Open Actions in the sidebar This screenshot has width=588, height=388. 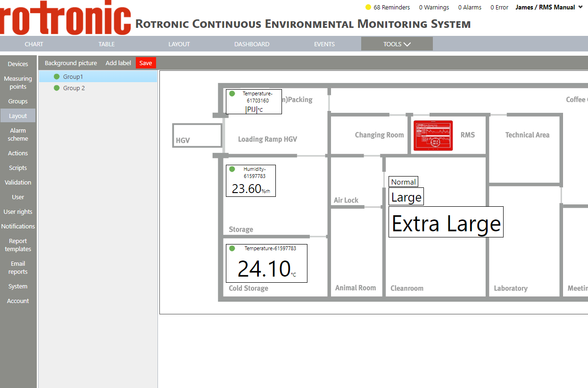(18, 153)
